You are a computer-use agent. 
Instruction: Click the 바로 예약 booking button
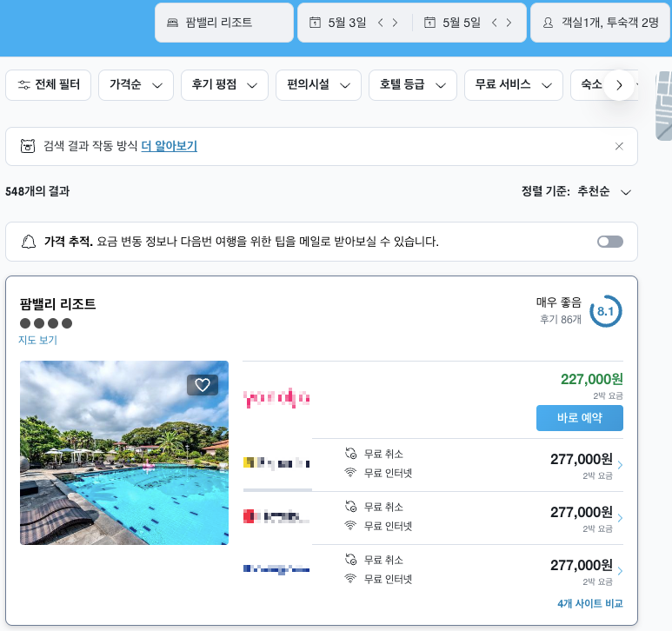[580, 418]
